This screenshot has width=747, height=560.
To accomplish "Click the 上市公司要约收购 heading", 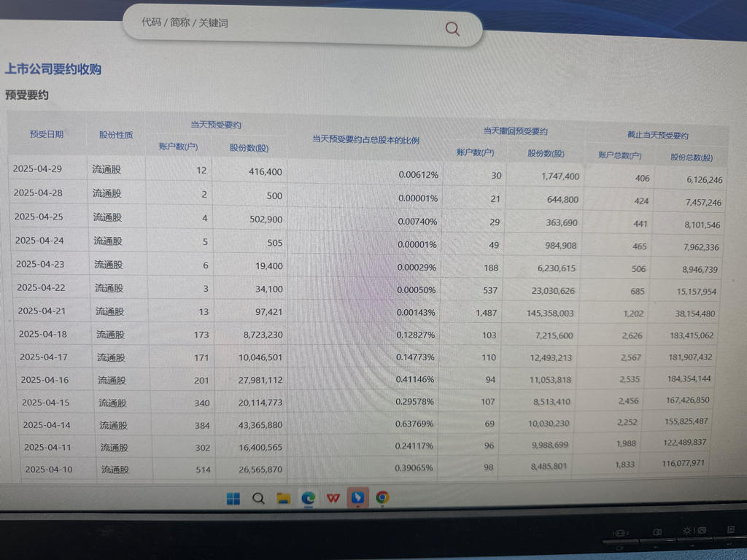I will click(53, 69).
